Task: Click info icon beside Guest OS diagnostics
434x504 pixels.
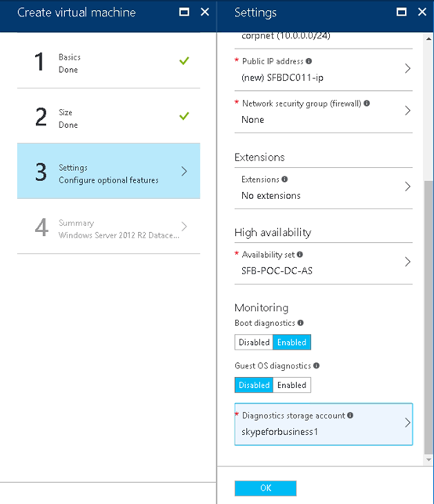Action: click(316, 365)
